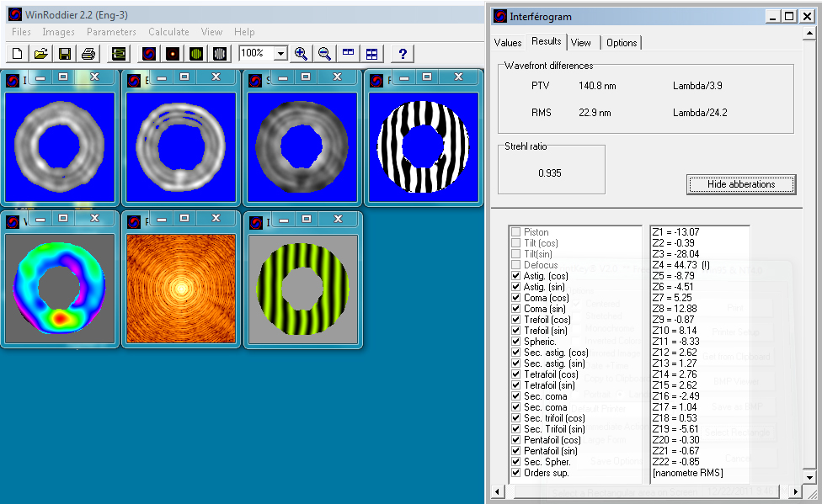Open the Parameters menu
Viewport: 822px width, 504px height.
[111, 32]
